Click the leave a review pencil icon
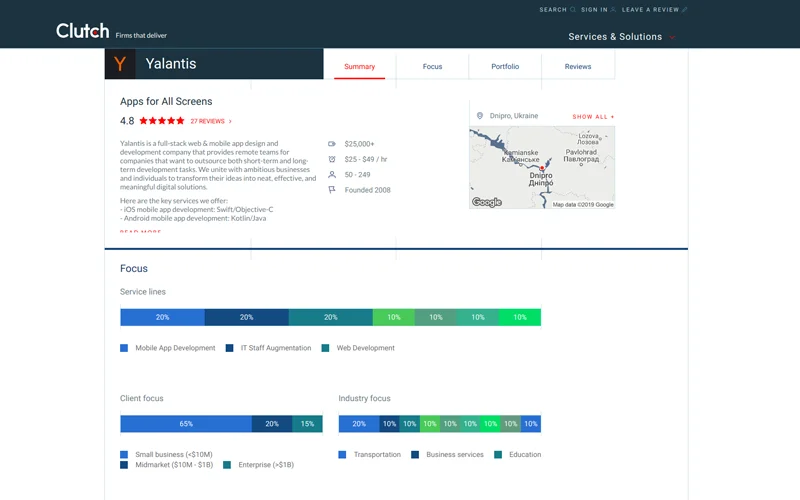The width and height of the screenshot is (800, 500). (x=685, y=10)
